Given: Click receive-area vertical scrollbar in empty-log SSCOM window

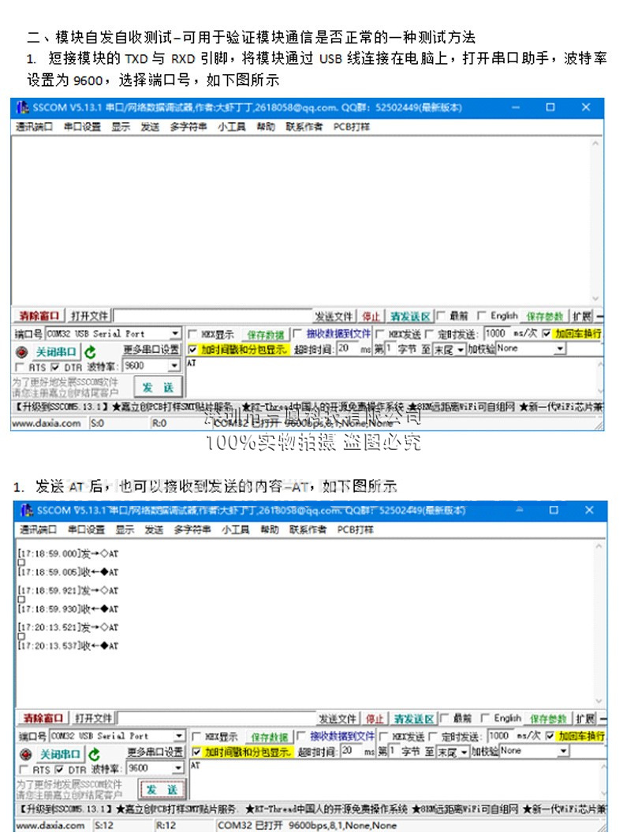Looking at the screenshot, I should click(595, 221).
